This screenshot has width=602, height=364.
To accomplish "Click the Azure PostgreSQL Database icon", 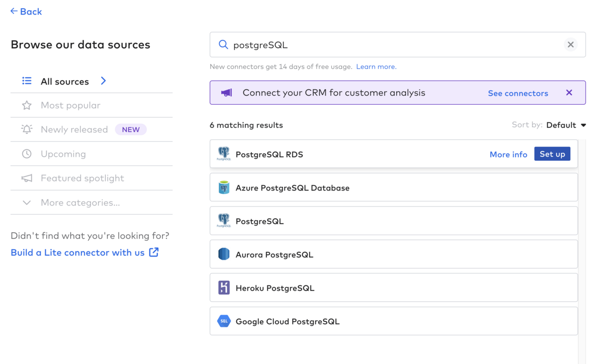I will tap(224, 188).
